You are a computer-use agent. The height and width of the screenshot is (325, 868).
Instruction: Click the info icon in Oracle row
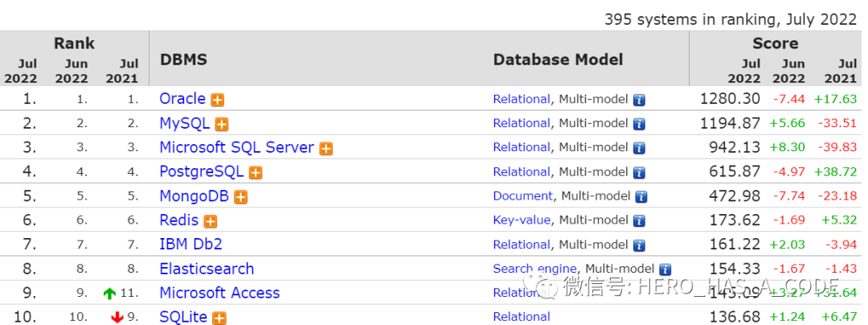tap(639, 100)
